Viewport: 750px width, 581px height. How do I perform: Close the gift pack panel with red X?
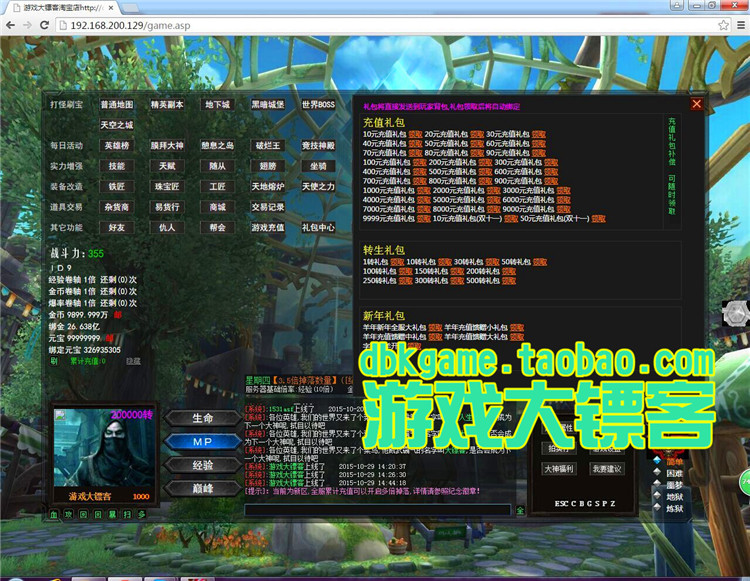696,104
